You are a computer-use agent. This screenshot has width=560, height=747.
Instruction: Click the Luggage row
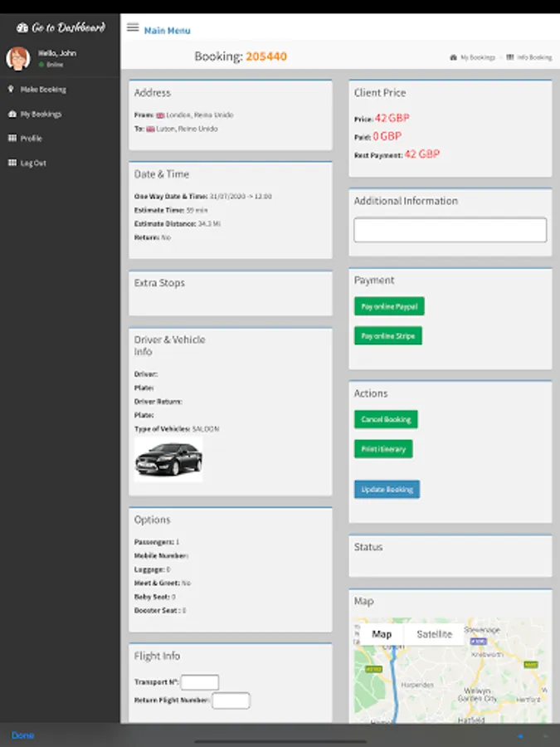152,569
